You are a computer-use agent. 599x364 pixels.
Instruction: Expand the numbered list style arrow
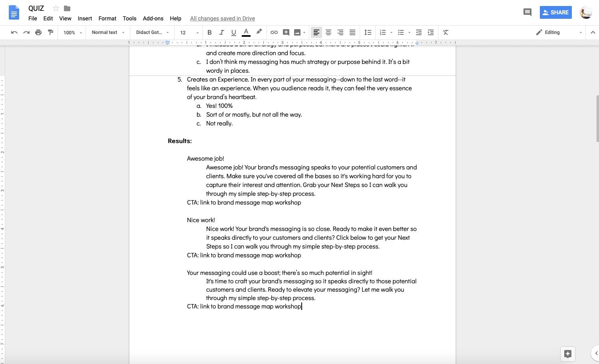(x=391, y=33)
